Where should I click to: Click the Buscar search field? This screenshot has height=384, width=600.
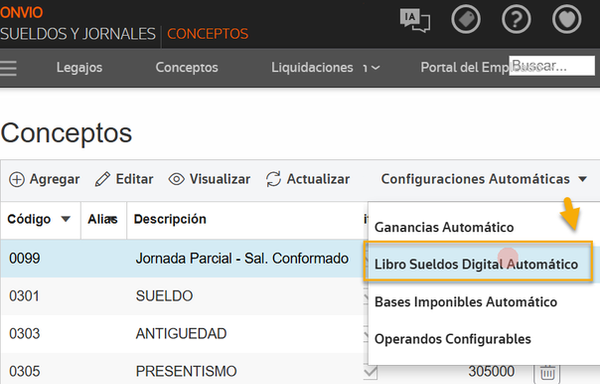(552, 66)
